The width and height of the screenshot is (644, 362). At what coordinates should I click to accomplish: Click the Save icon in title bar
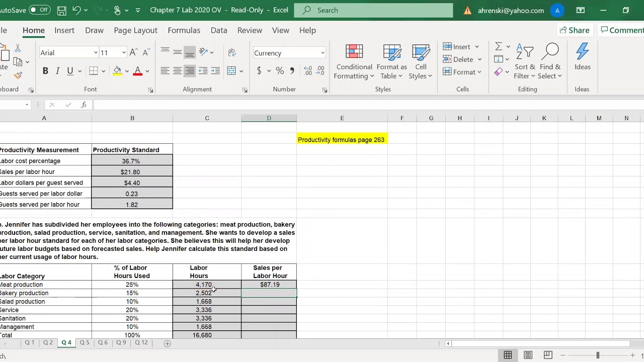tap(61, 10)
